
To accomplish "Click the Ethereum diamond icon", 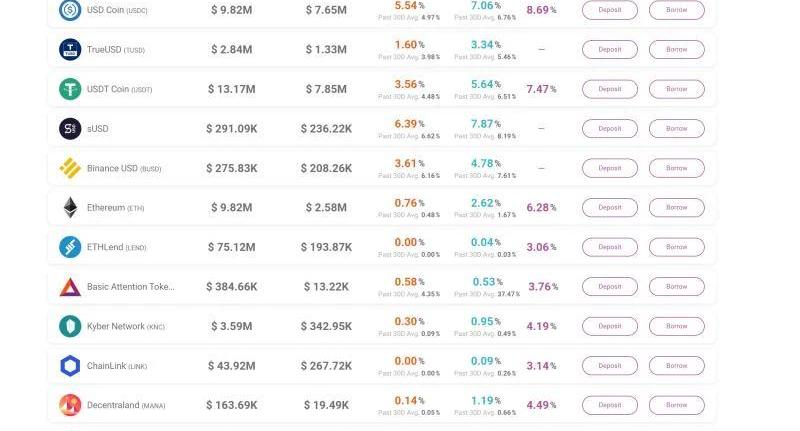I will 70,207.
